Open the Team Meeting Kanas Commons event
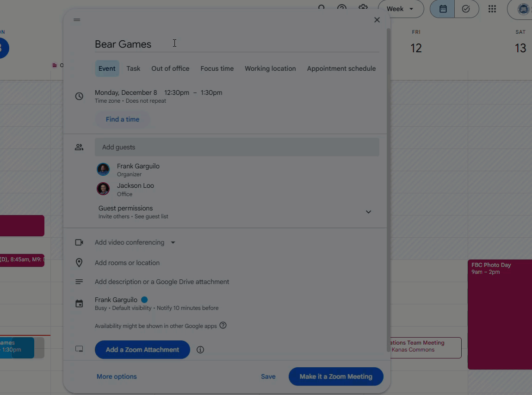The image size is (532, 395). [x=426, y=347]
